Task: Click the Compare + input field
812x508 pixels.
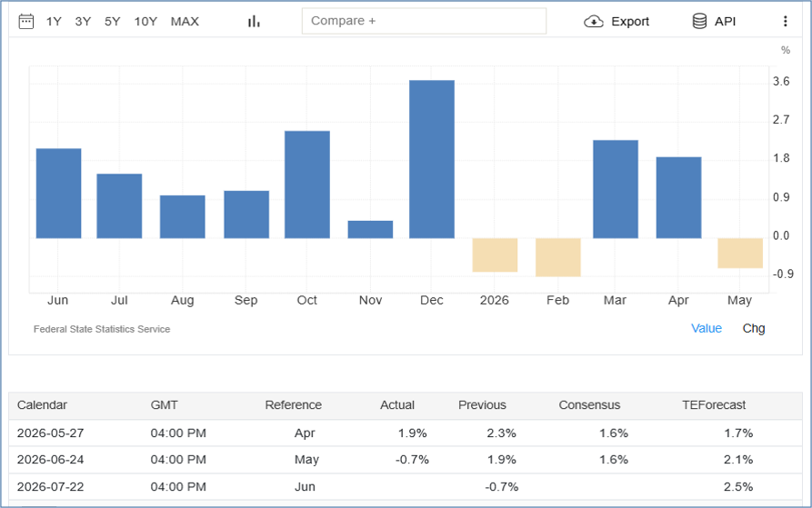Action: [x=424, y=21]
